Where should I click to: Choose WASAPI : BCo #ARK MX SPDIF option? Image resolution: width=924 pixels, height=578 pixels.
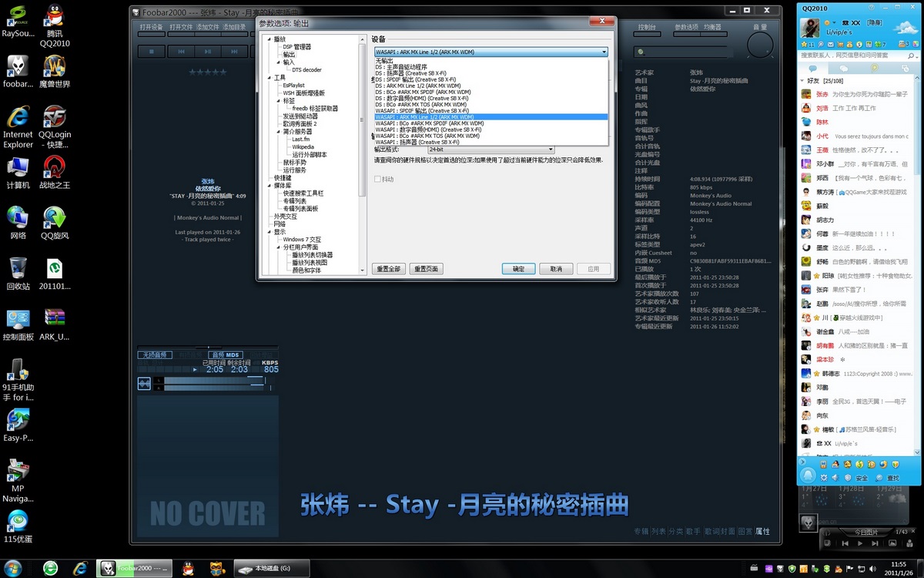(491, 123)
